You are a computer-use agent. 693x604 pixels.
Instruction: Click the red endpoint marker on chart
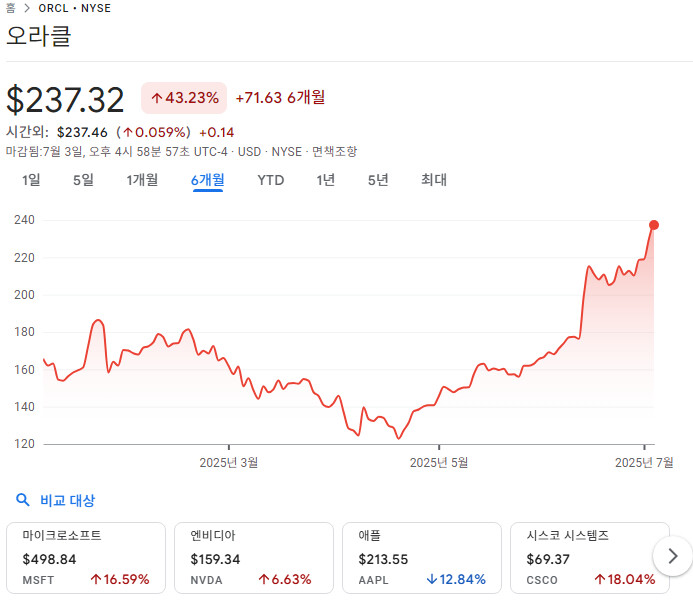654,225
